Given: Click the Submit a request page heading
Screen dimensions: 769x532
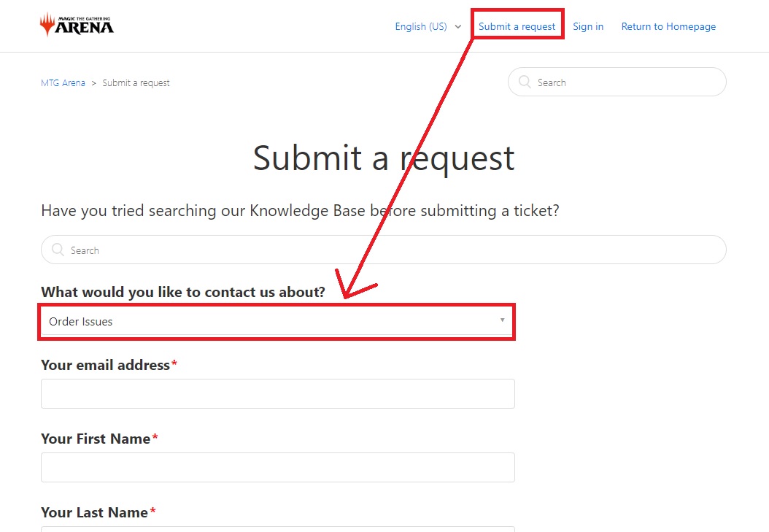Looking at the screenshot, I should [383, 158].
